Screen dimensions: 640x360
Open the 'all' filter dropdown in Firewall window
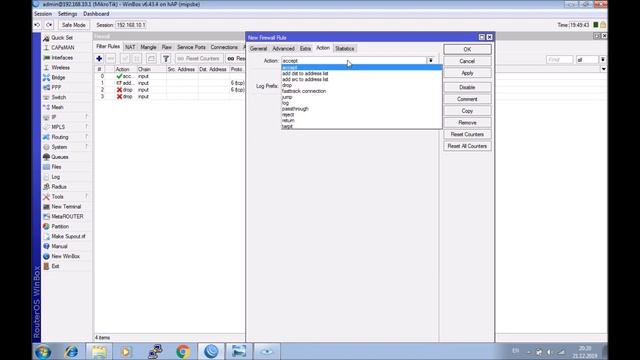[x=602, y=60]
